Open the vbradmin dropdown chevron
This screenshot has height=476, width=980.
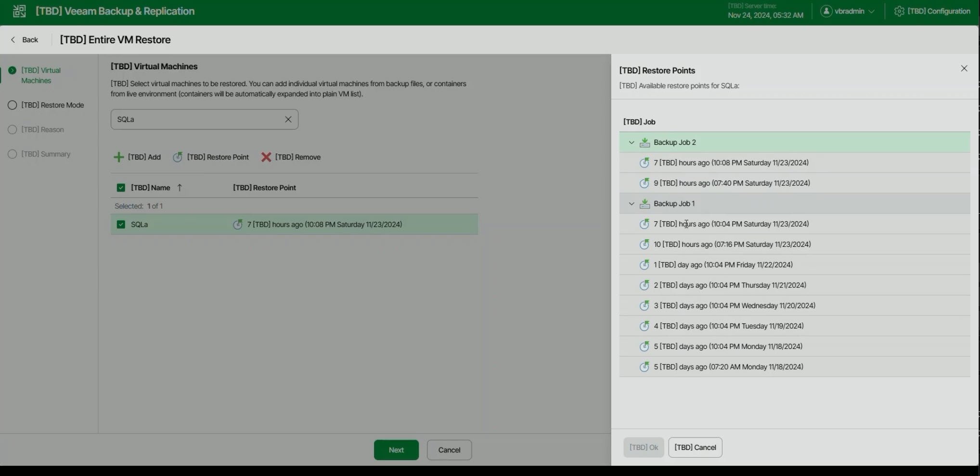871,12
